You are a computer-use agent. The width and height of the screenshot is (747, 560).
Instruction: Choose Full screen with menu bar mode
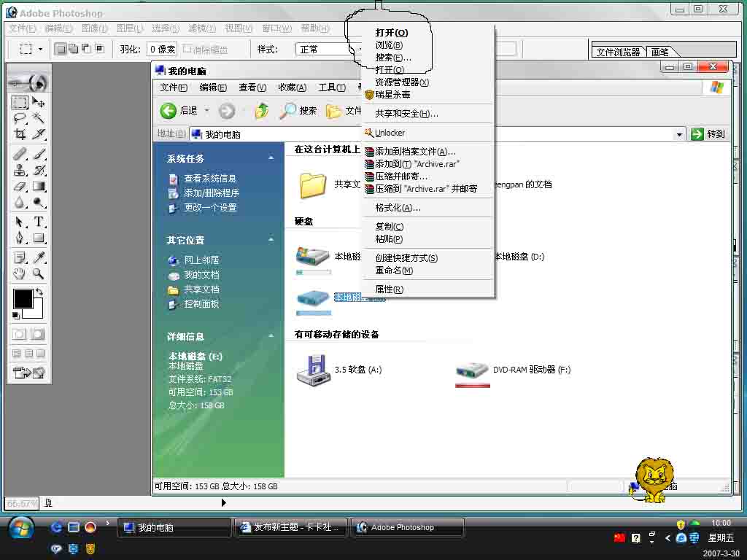coord(28,354)
